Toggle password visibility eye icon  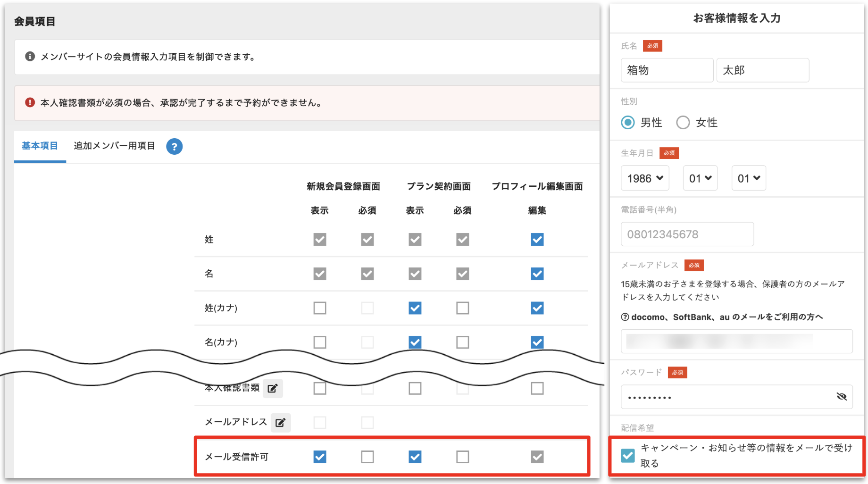pyautogui.click(x=842, y=397)
